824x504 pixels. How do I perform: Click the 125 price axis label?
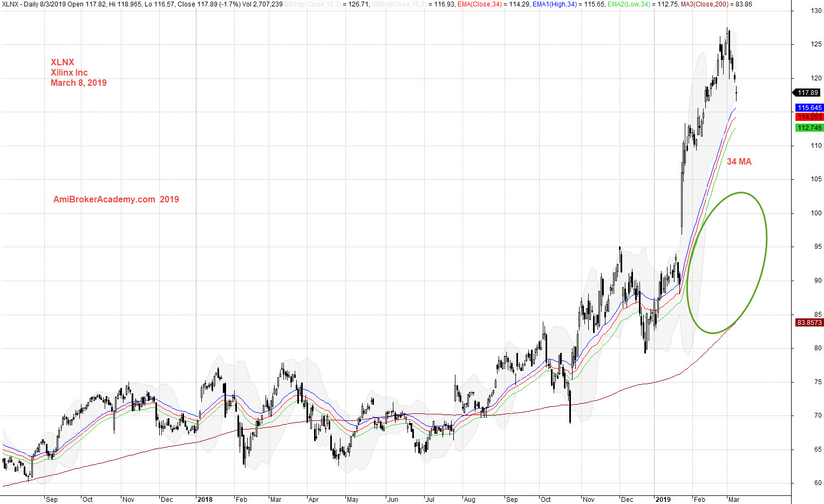point(816,45)
